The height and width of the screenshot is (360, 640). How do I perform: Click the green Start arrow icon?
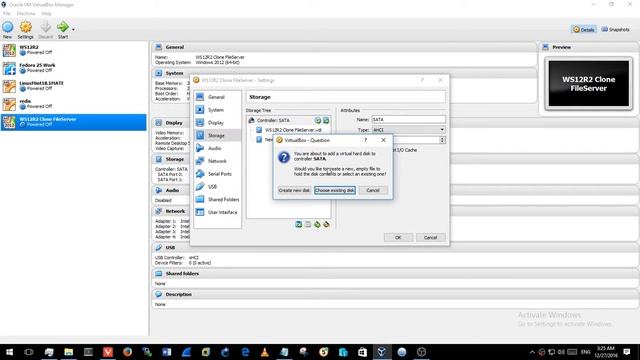[x=63, y=27]
